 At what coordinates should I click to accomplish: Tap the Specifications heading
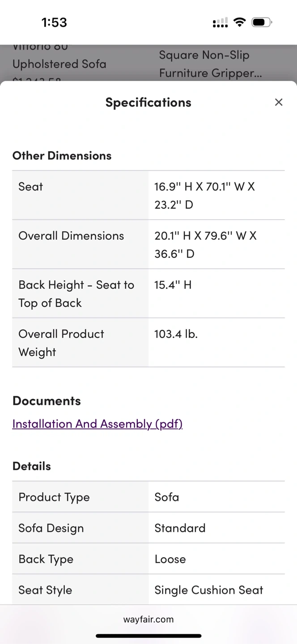click(148, 102)
